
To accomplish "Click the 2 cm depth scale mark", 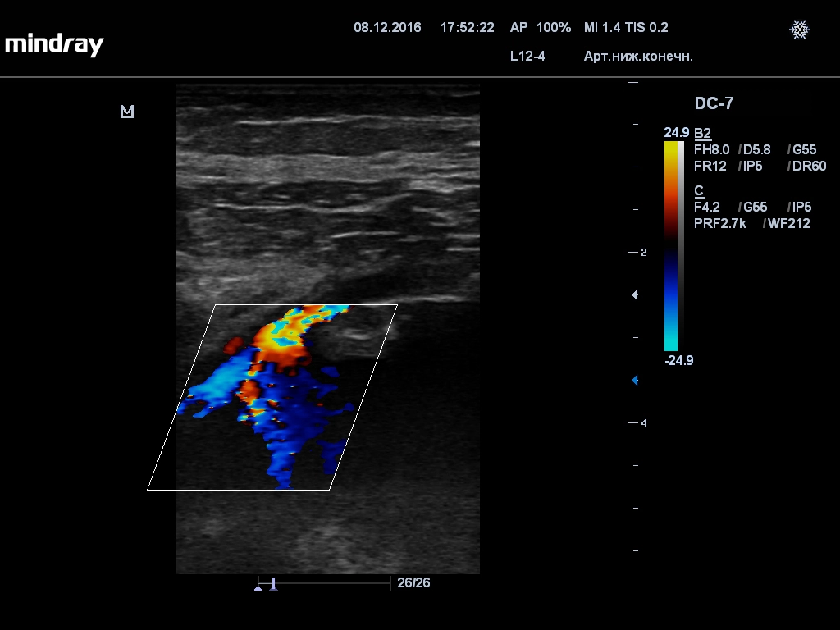I will pos(638,253).
